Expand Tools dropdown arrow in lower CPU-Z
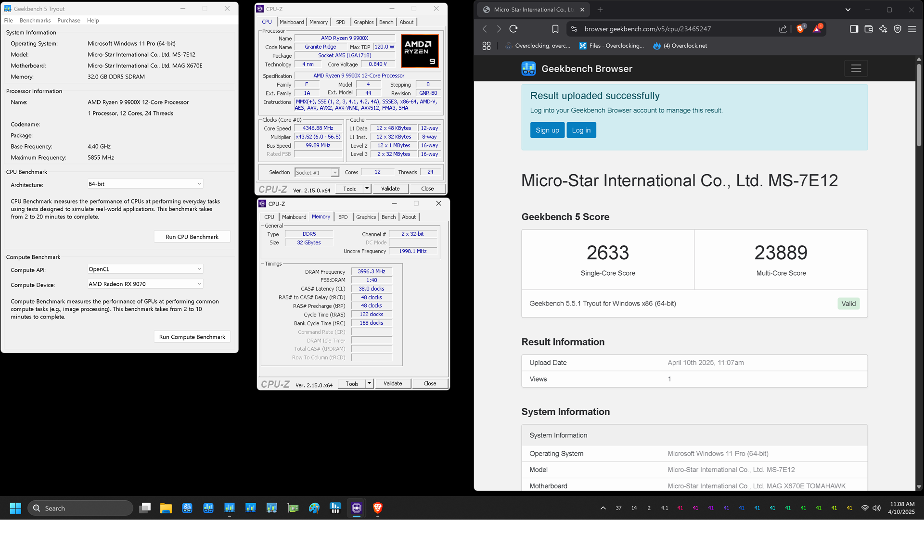Screen dimensions: 924x560 tap(369, 383)
